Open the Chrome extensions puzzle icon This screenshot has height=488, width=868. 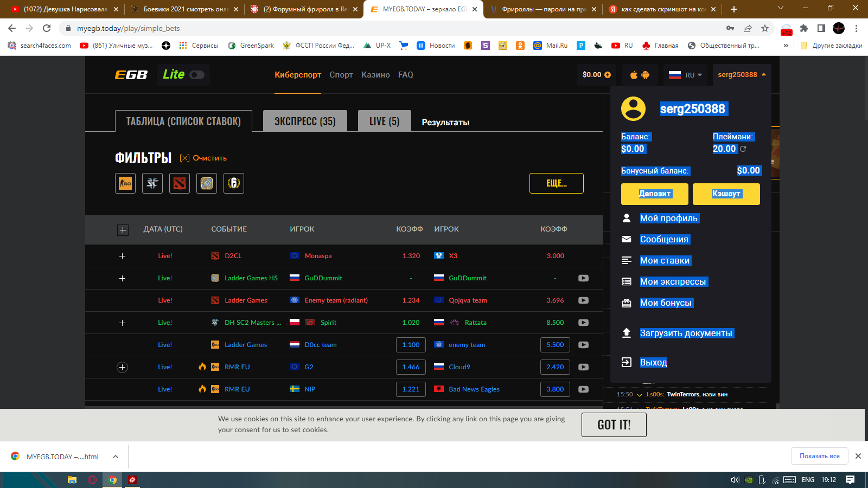click(804, 28)
